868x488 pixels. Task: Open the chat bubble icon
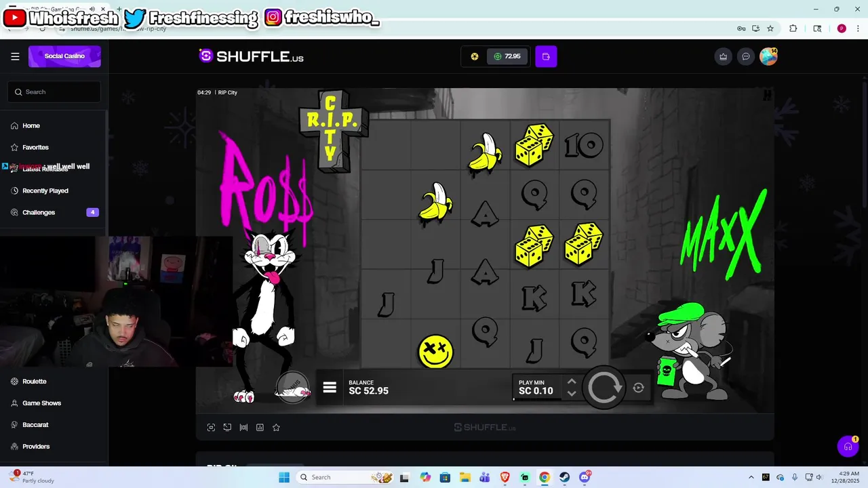click(746, 56)
